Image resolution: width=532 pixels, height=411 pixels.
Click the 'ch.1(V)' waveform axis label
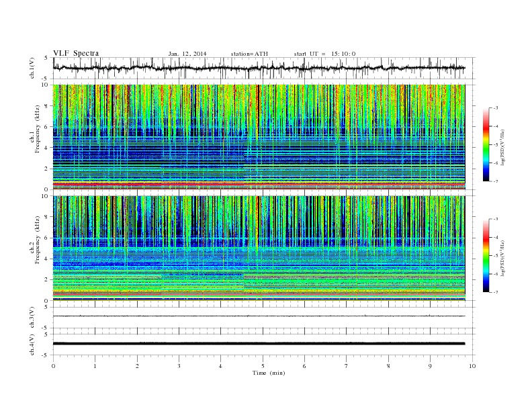coord(32,68)
